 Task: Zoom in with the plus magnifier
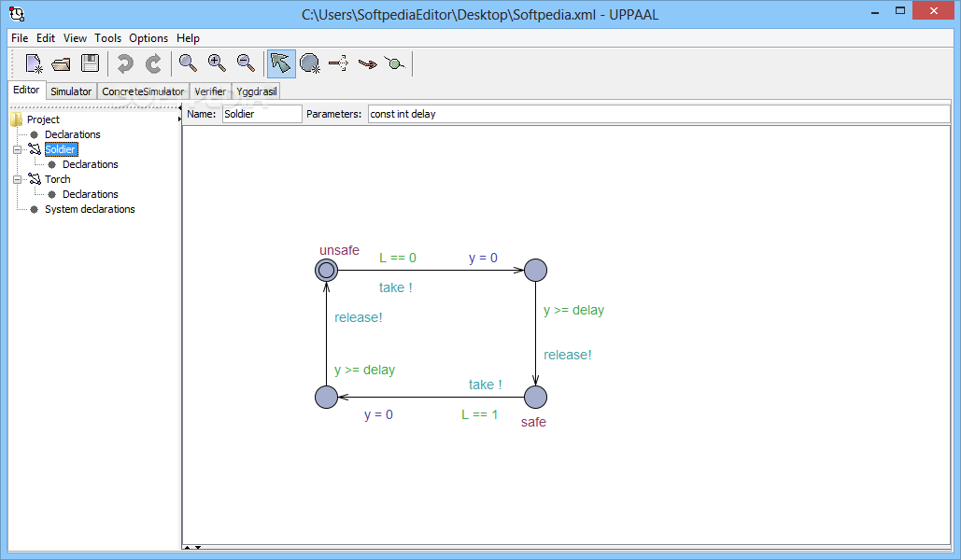coord(217,63)
